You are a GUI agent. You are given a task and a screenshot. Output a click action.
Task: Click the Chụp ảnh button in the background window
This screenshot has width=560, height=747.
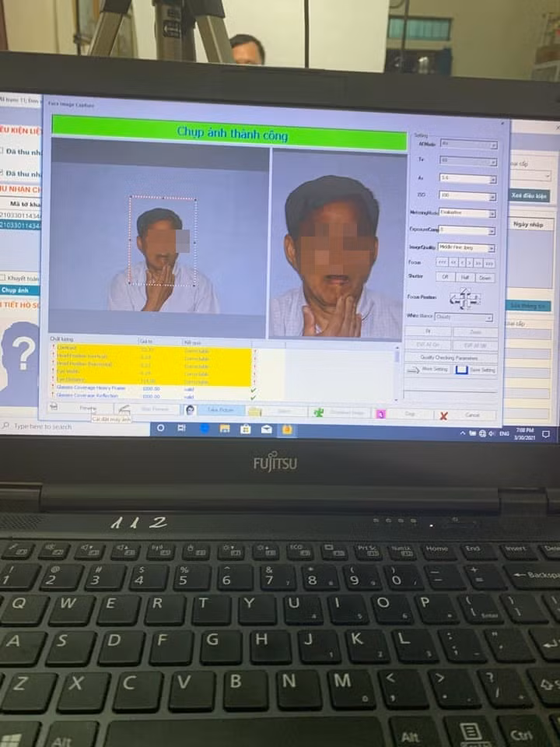pyautogui.click(x=19, y=289)
